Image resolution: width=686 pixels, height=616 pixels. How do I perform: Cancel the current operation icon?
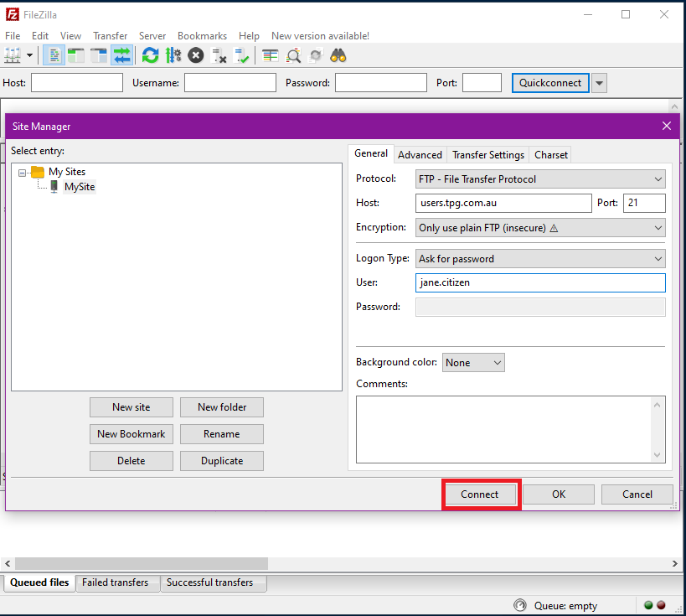[194, 54]
